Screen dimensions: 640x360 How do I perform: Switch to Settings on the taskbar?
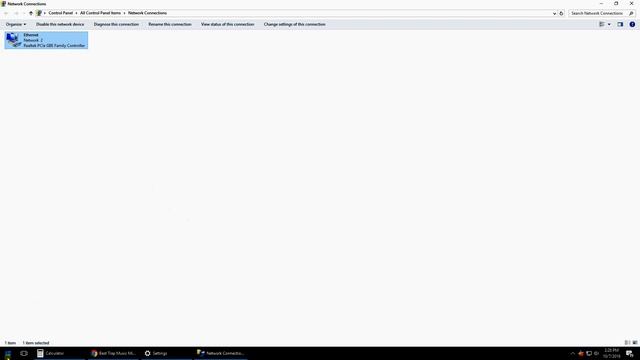tap(167, 353)
